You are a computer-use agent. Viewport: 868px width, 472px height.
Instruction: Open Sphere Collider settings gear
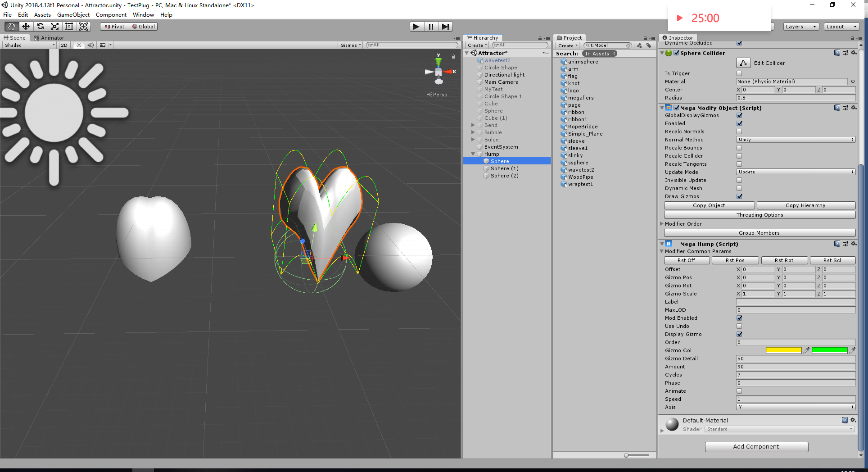(853, 53)
